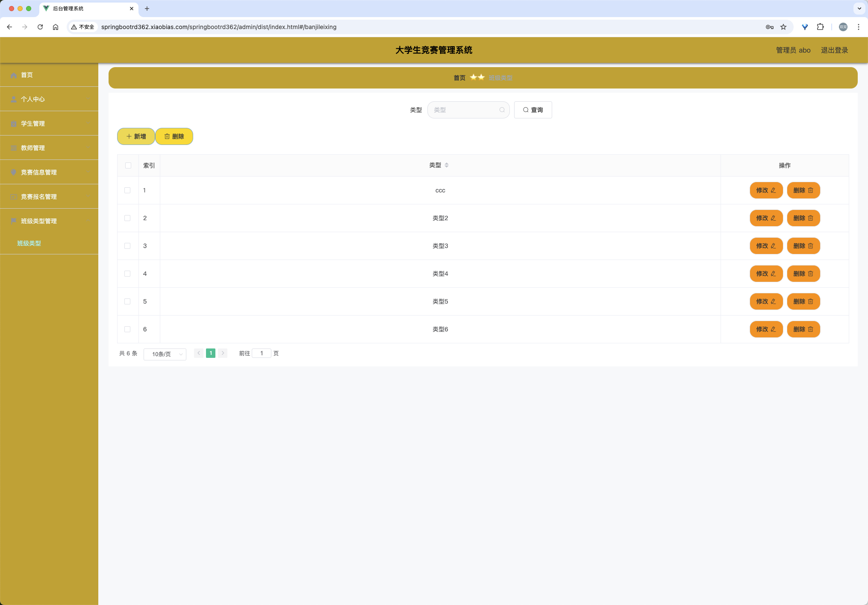Click the person icon beside 个人中心

(14, 99)
